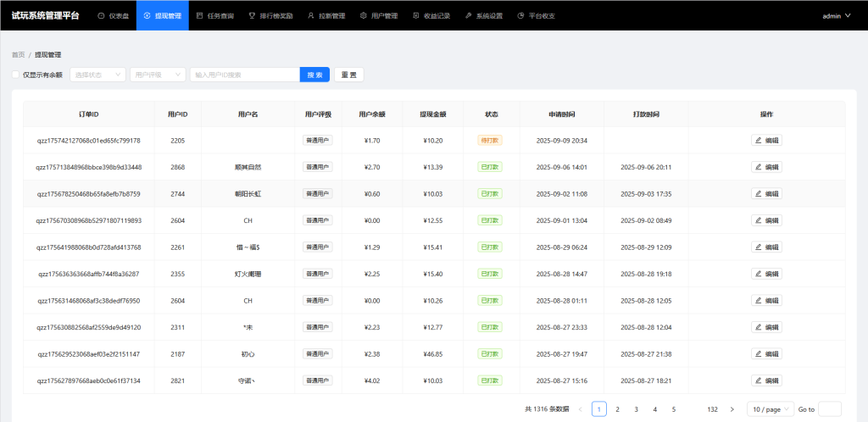Expand the 10 / page size selector

pos(770,409)
